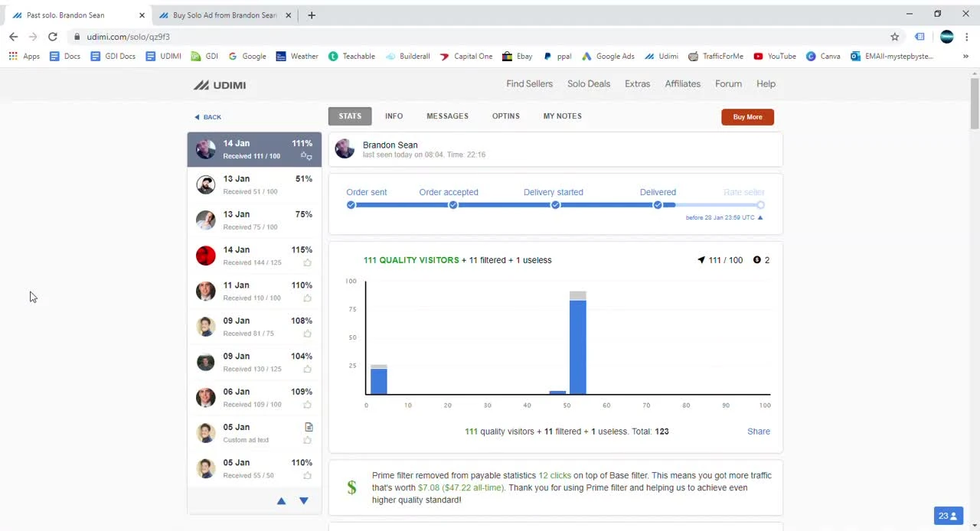The image size is (980, 531).
Task: Select the 06 Jan 109% solo order
Action: (254, 397)
